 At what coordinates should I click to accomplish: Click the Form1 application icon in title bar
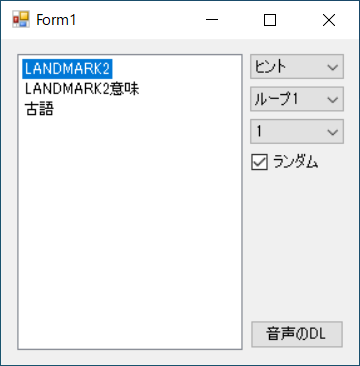(21, 20)
